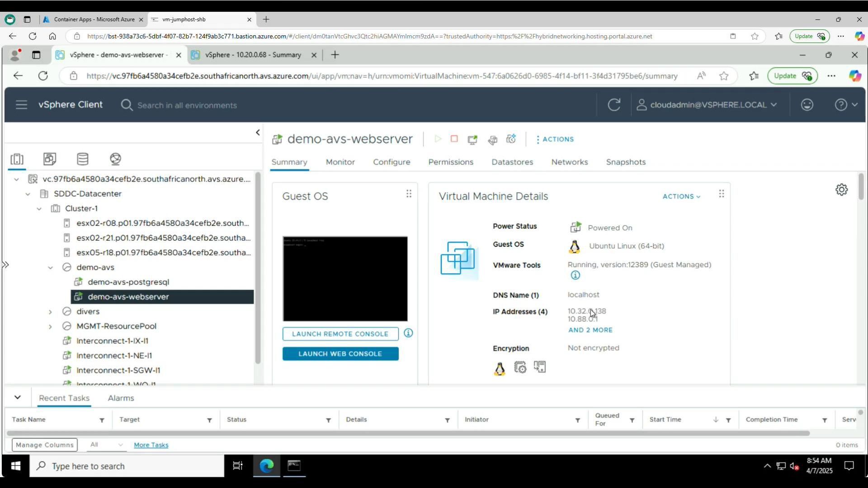The height and width of the screenshot is (488, 868).
Task: Collapse the SDDC-Datacenter node
Action: coord(28,194)
